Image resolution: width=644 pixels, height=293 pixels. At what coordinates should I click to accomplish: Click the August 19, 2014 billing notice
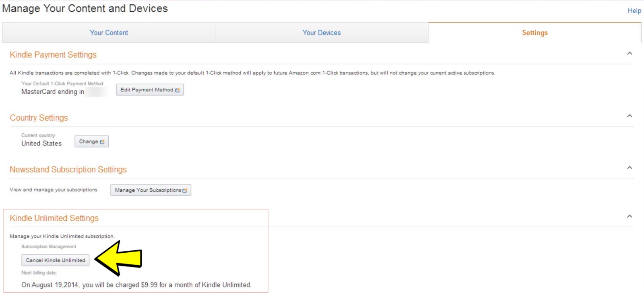tap(136, 285)
